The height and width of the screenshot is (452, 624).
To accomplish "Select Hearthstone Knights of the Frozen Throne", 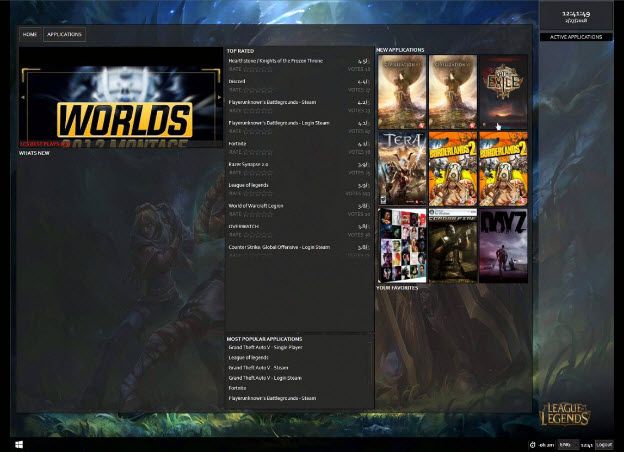I will [x=275, y=61].
